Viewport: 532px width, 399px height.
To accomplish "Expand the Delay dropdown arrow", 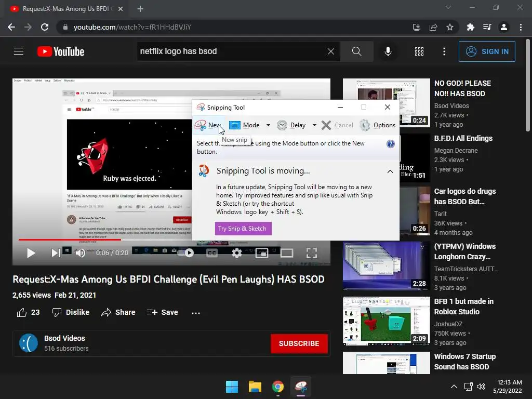I will 314,125.
